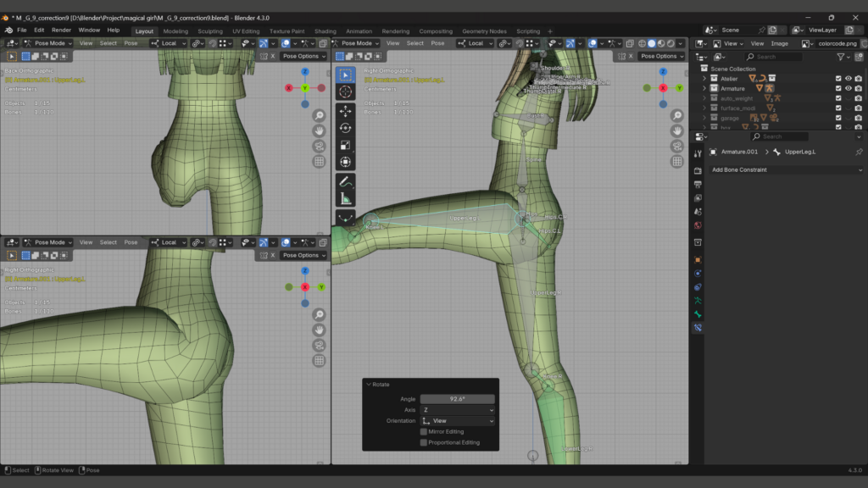Expand the Atelier collection in outliner
This screenshot has width=868, height=488.
(x=704, y=78)
